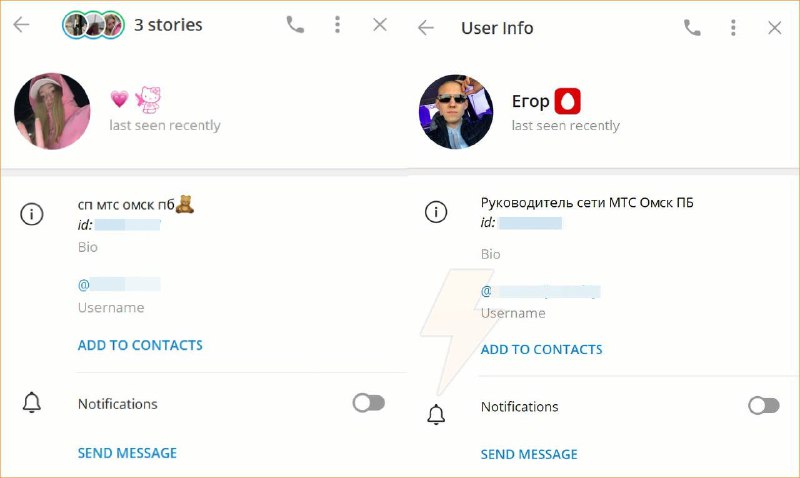Go back from the User Info panel

coord(426,28)
